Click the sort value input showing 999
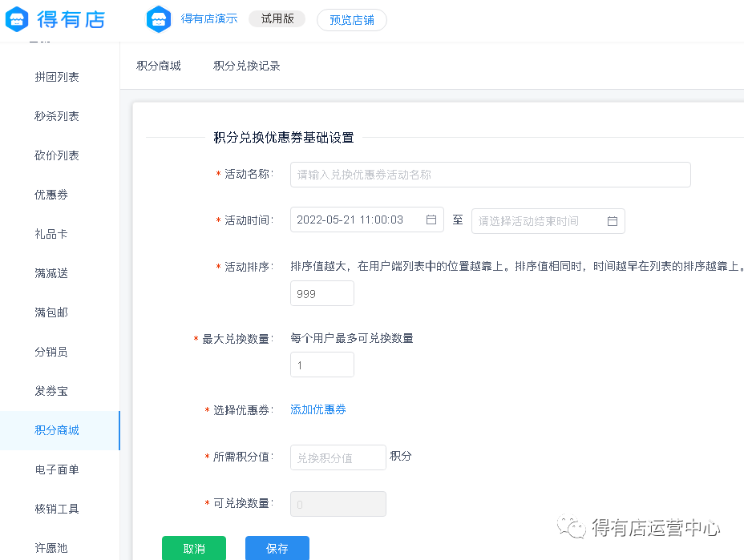The image size is (744, 560). 321,293
